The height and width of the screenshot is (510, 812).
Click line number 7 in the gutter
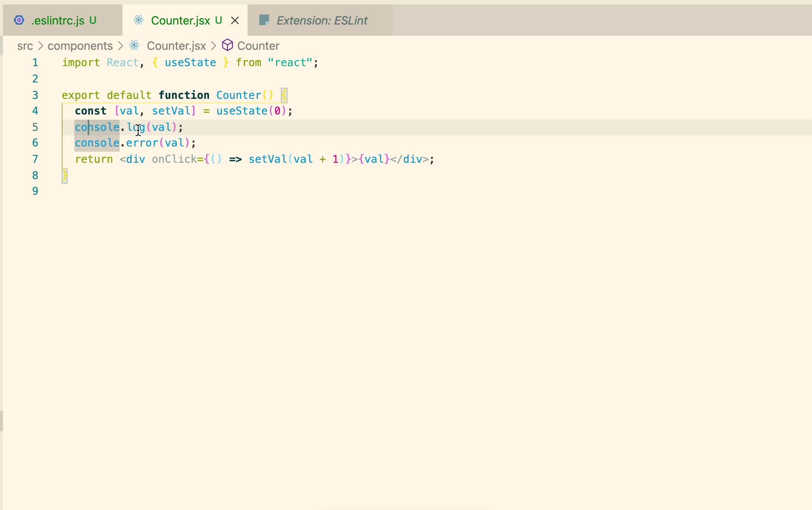pyautogui.click(x=35, y=159)
